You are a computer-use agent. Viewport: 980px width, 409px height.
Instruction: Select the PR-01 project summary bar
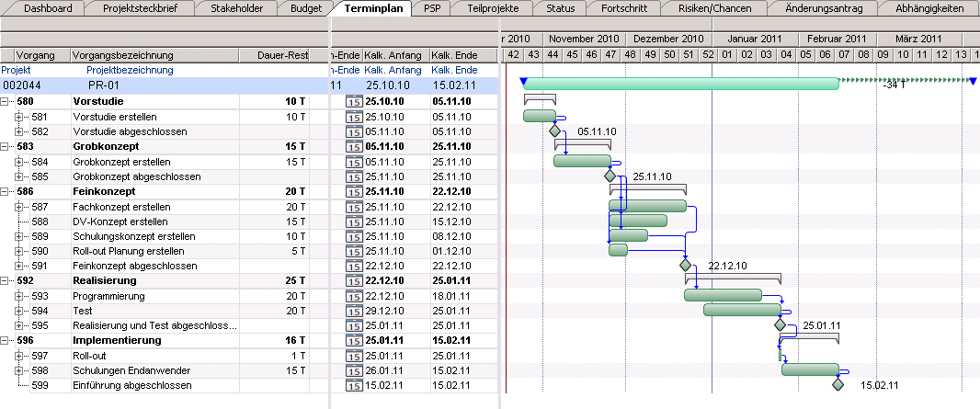click(681, 84)
